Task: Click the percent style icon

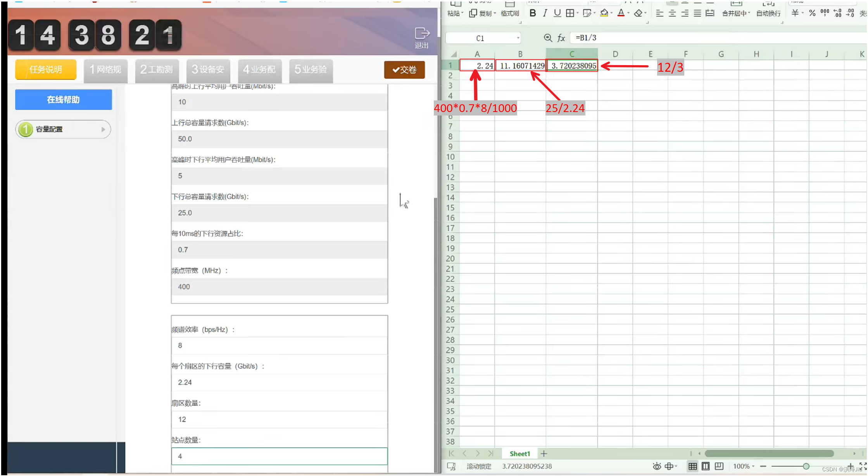Action: (x=812, y=13)
